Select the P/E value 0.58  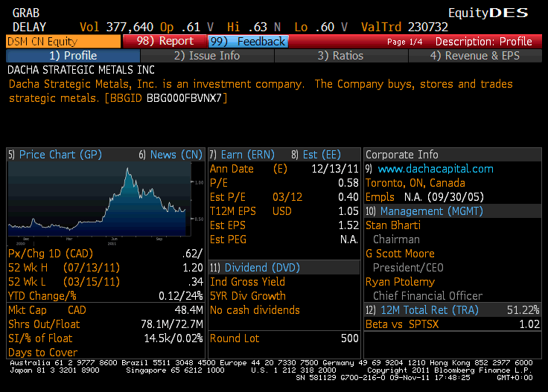348,183
